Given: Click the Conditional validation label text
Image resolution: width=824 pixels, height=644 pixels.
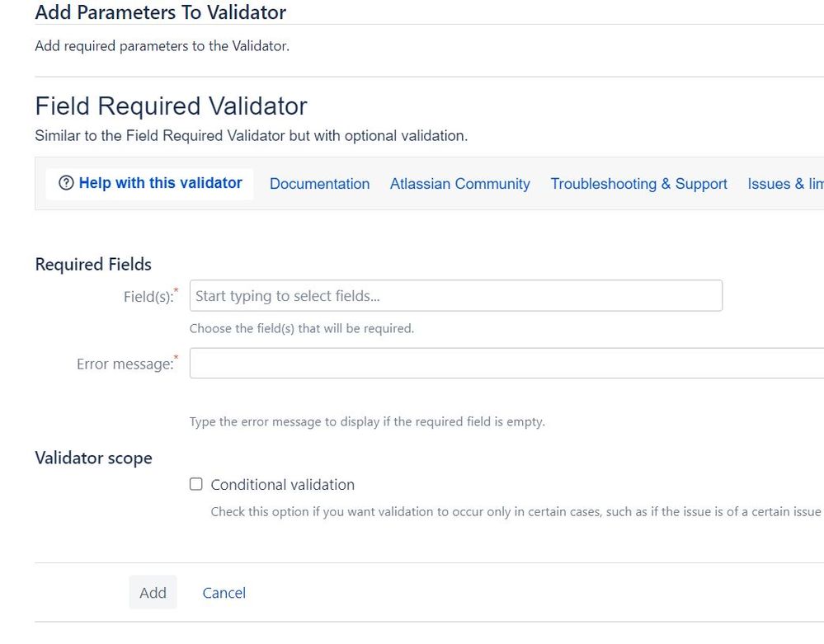Looking at the screenshot, I should 283,485.
